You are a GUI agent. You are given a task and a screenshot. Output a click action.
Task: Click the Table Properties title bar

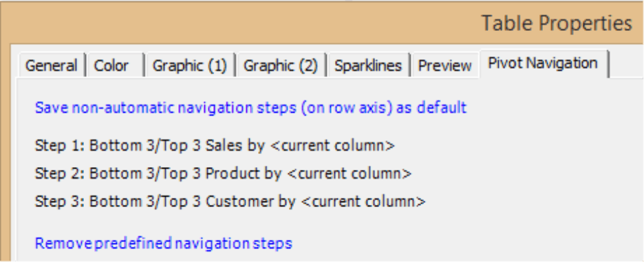pos(322,23)
